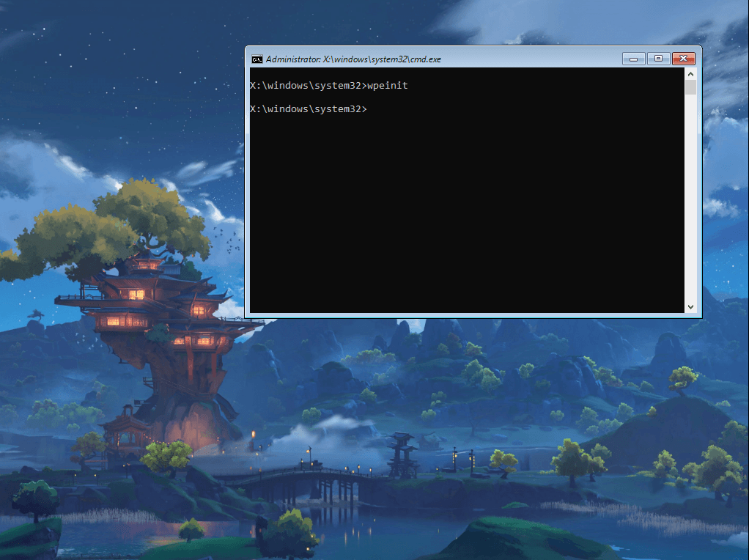
Task: Close the Administrator cmd.exe window
Action: pyautogui.click(x=683, y=59)
